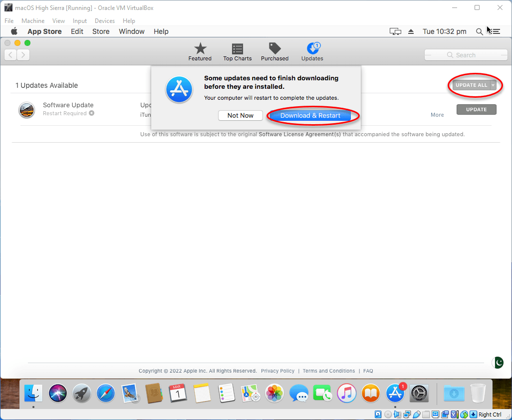Click the App Store Dock icon
The image size is (512, 420).
point(395,393)
